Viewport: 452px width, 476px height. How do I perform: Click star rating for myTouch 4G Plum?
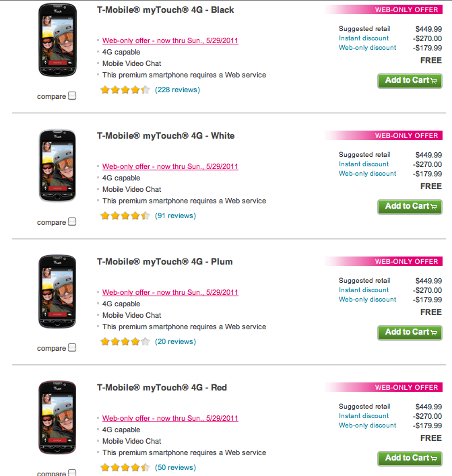click(x=125, y=342)
